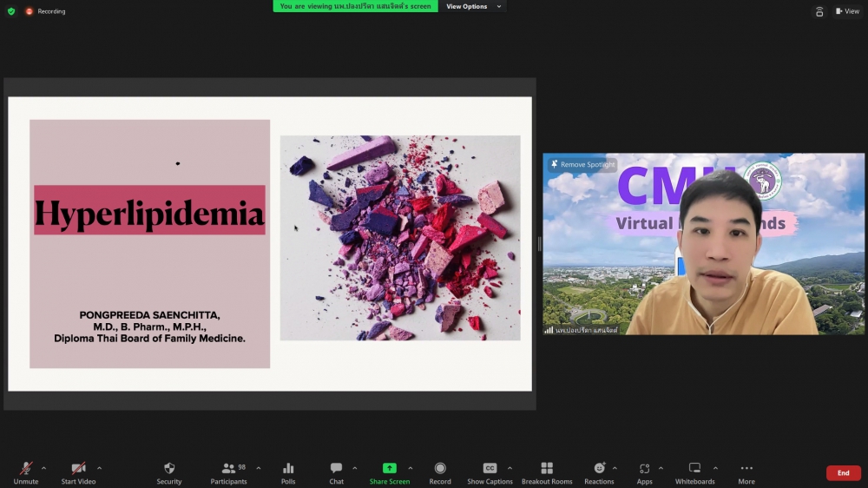The height and width of the screenshot is (488, 868).
Task: Unmute the microphone
Action: pos(26,469)
